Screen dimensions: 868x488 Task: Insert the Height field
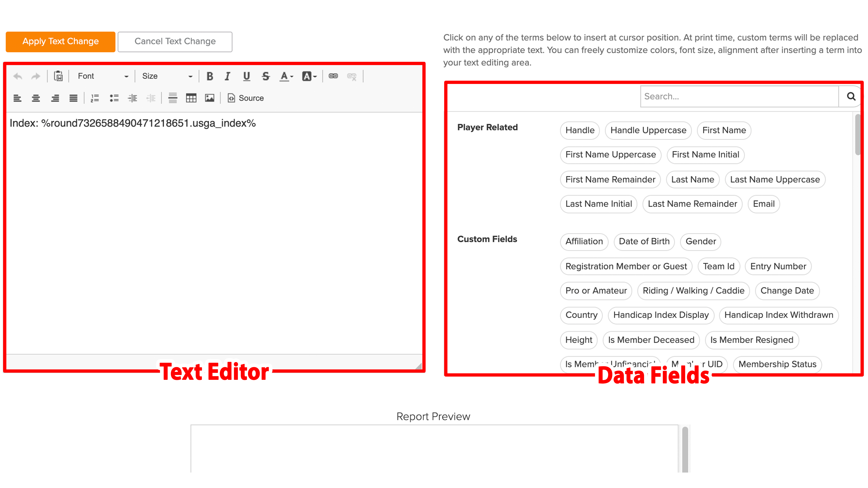point(579,340)
